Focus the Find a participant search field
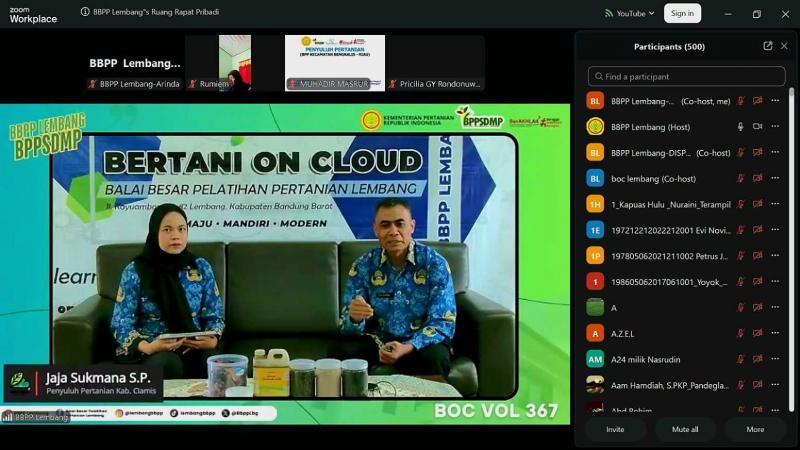 [686, 77]
